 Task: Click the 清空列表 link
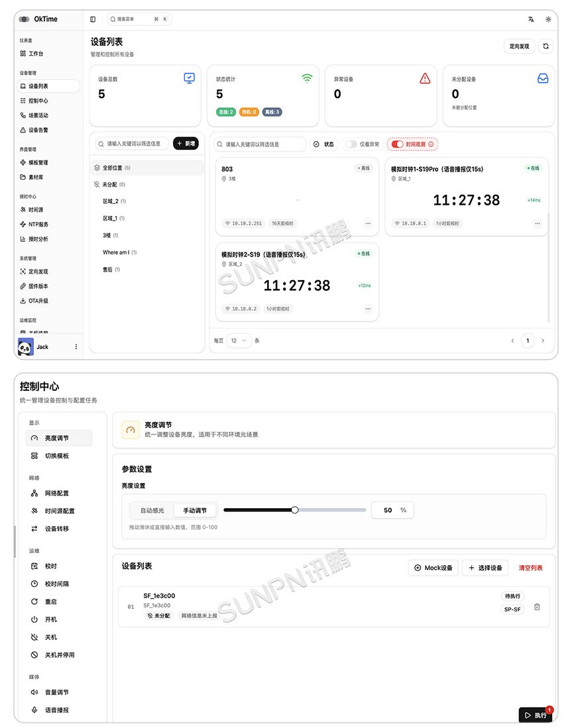(530, 568)
